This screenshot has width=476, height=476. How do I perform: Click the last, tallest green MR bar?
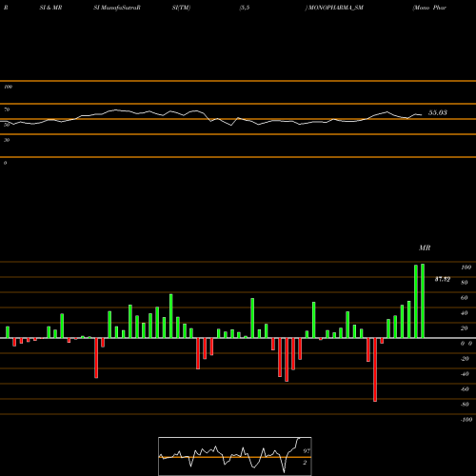point(423,301)
